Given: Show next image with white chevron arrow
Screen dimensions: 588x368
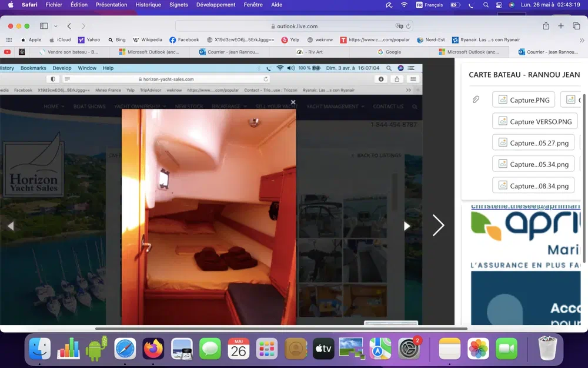Looking at the screenshot, I should pos(438,225).
